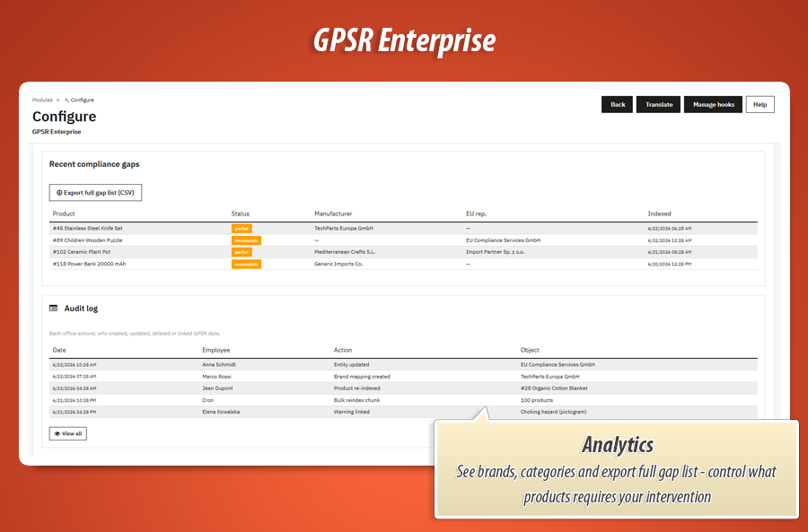Click audit date 6/21/2026 04:28 PM
This screenshot has height=532, width=808.
[75, 412]
